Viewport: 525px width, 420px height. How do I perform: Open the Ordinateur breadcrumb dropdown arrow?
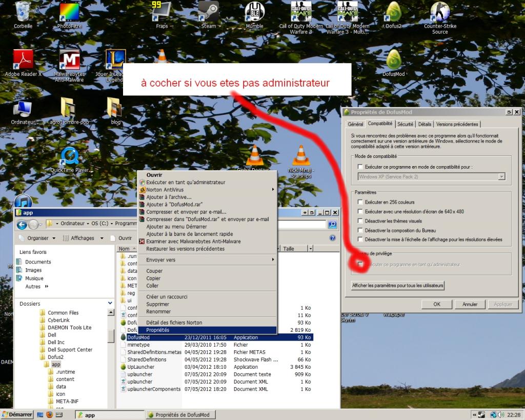point(88,224)
